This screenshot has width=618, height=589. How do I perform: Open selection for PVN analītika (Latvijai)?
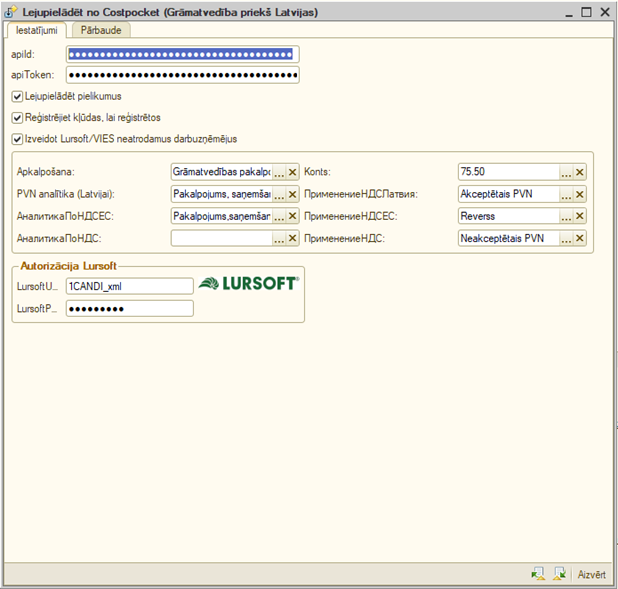tap(279, 194)
